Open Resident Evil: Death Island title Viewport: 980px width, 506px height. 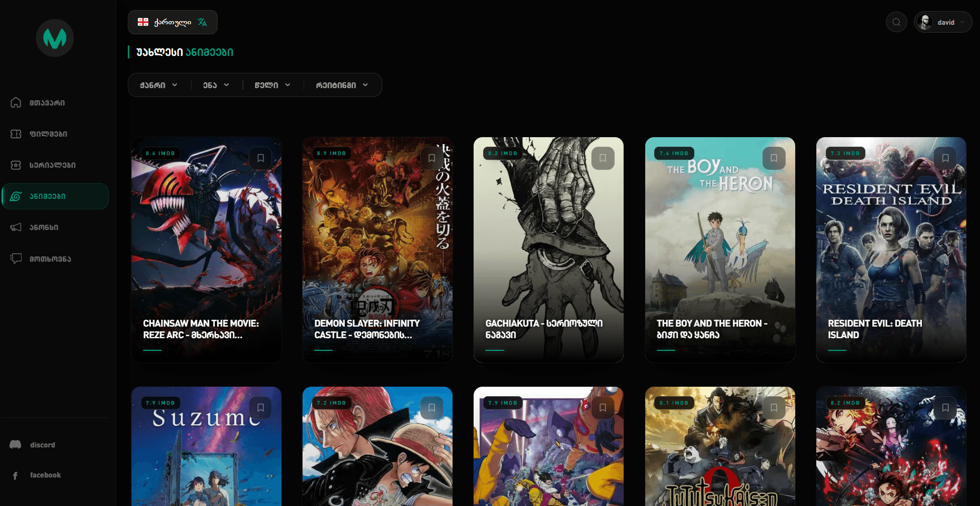pyautogui.click(x=875, y=329)
